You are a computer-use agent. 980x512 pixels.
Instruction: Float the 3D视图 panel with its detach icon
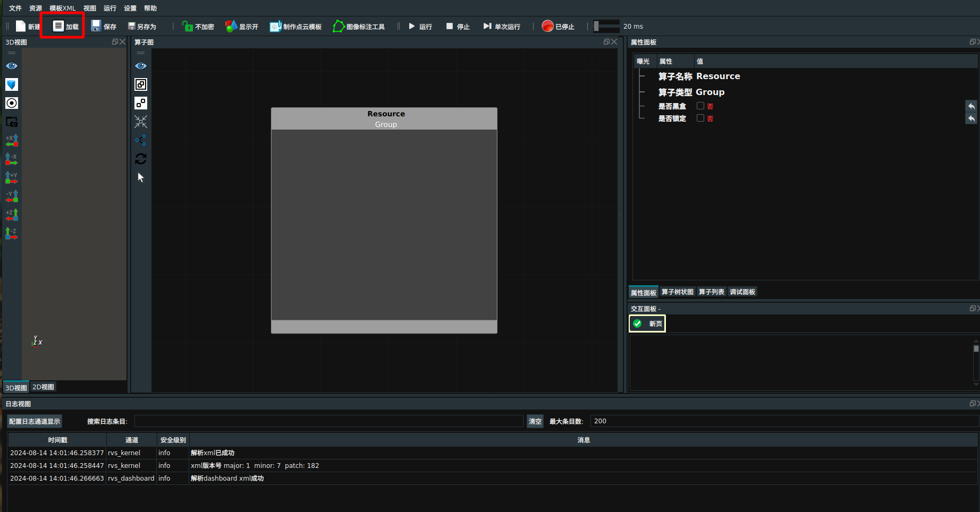(x=115, y=42)
